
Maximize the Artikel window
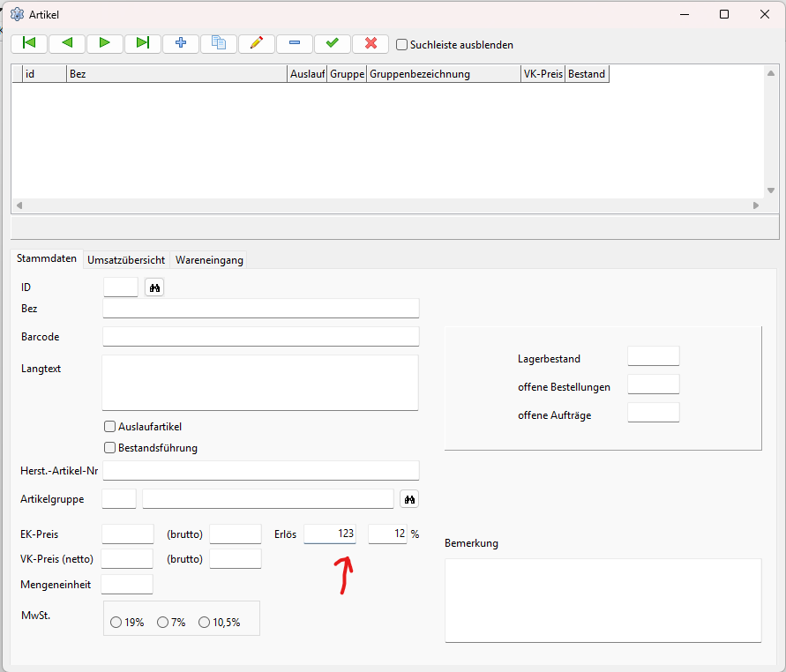(724, 14)
